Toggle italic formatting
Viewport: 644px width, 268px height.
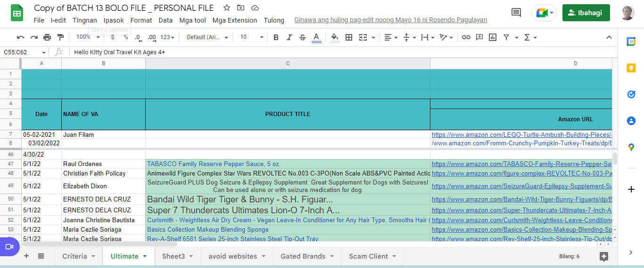[x=289, y=37]
